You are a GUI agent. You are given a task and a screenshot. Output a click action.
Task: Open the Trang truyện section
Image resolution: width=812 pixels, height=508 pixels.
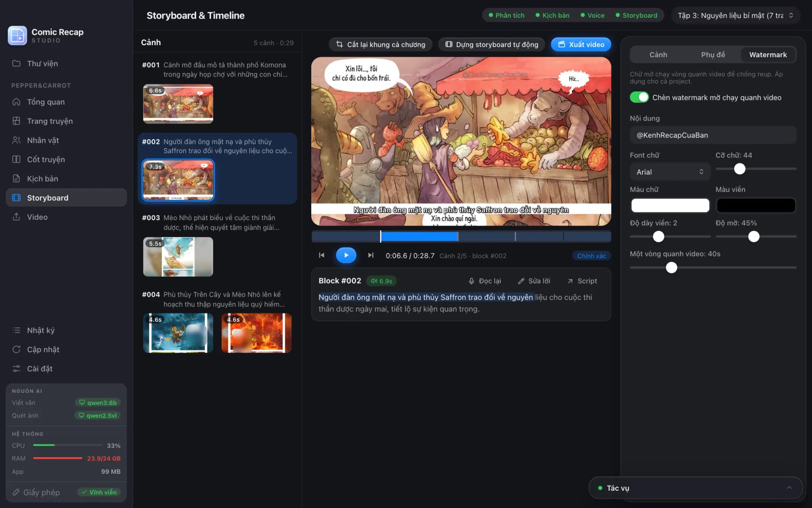coord(66,121)
